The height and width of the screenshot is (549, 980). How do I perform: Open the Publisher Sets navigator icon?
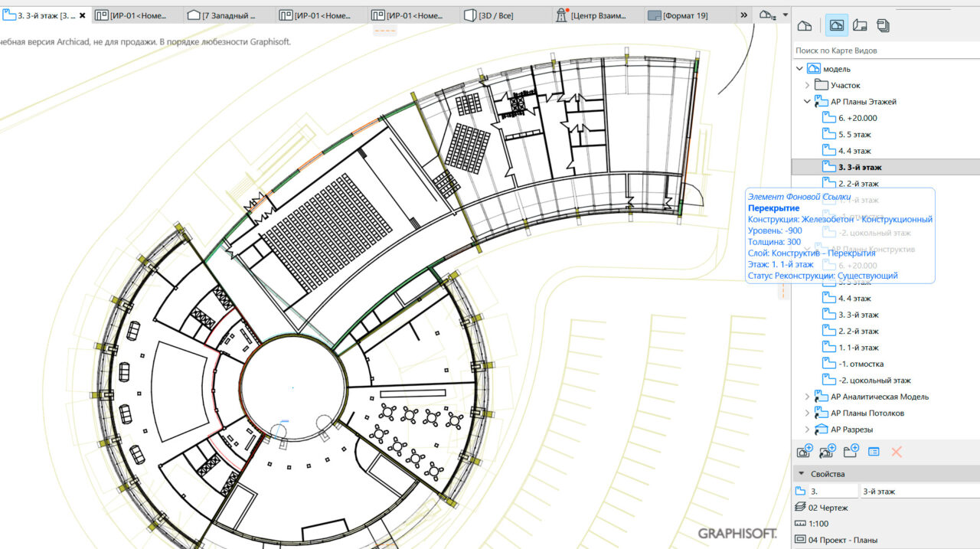click(x=883, y=26)
